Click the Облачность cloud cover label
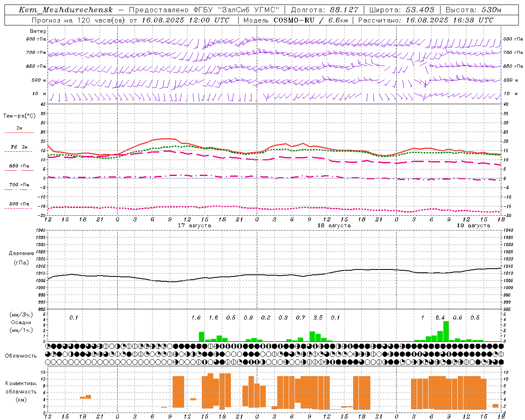This screenshot has width=525, height=420. (x=21, y=356)
